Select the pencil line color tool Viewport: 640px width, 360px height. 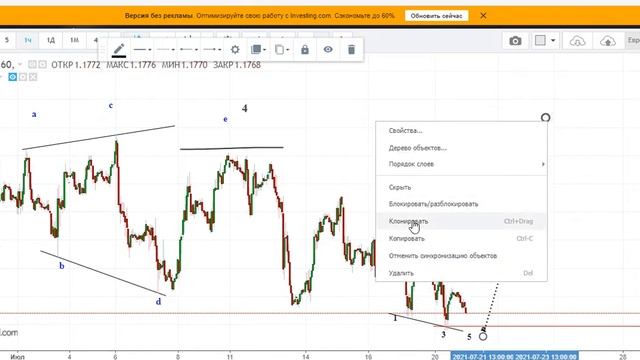pos(119,50)
